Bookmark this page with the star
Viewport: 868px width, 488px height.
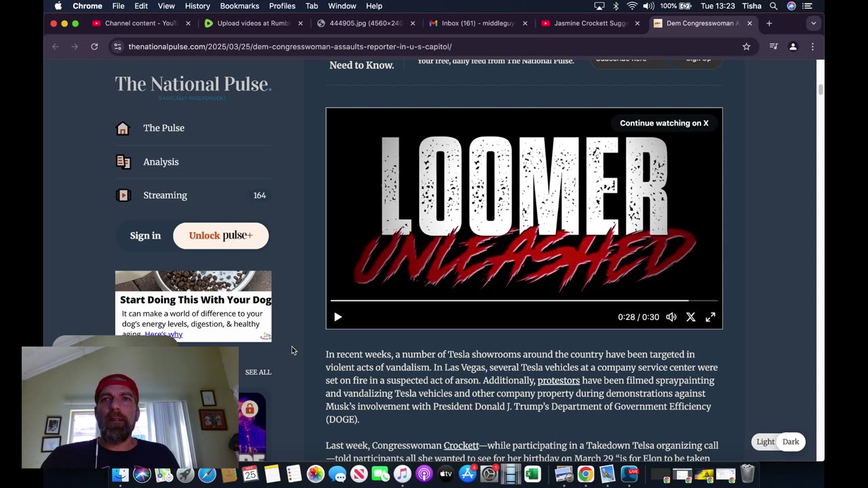point(746,47)
